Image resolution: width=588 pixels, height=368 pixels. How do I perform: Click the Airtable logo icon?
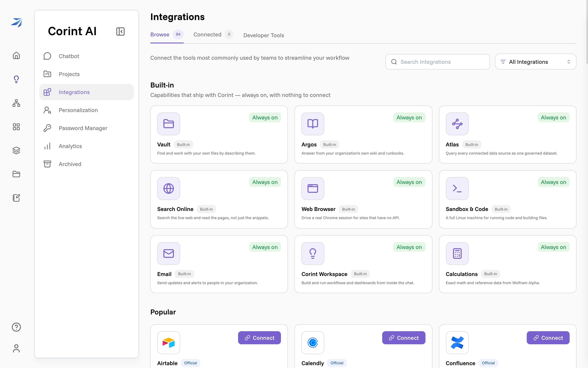coord(169,342)
